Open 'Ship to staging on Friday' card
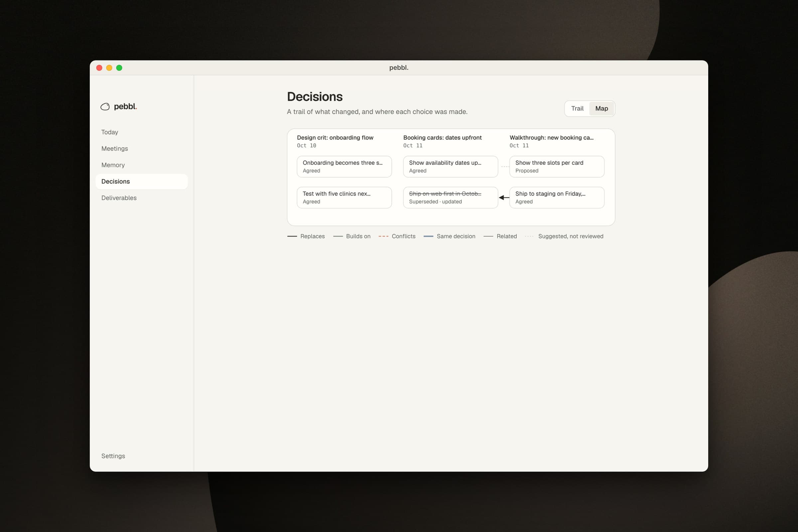 (557, 197)
